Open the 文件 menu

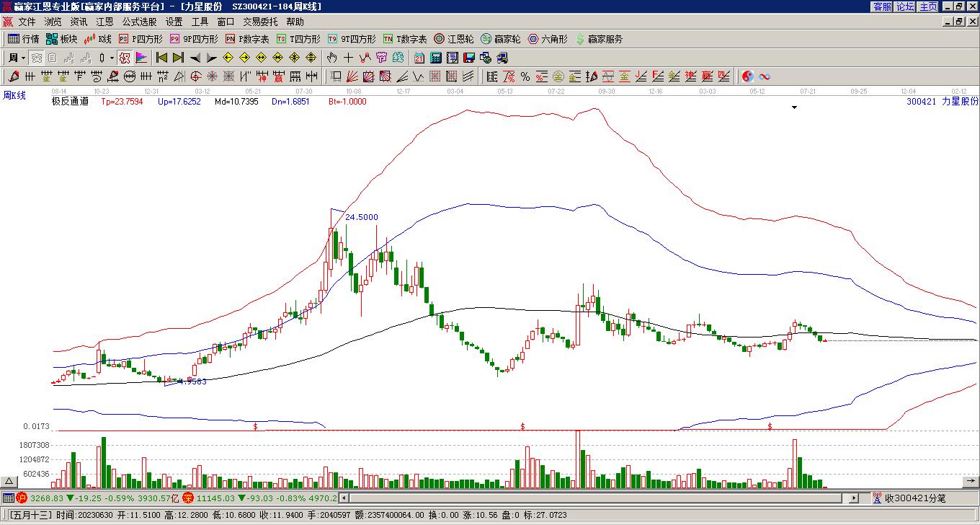click(x=27, y=22)
